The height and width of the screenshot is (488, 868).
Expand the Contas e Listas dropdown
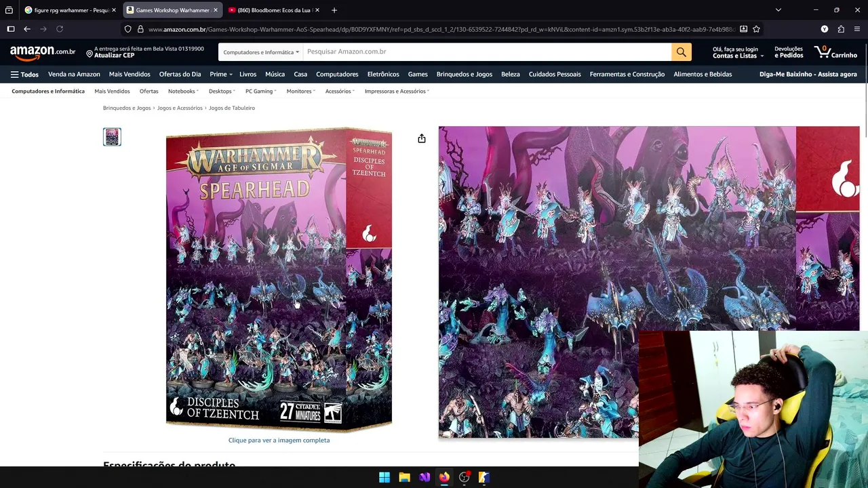click(738, 52)
